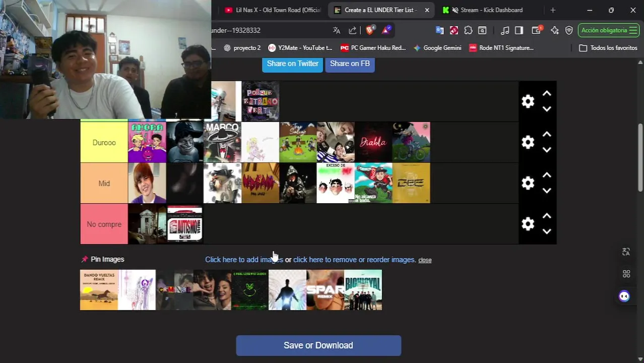Open settings gear for the Mid tier

[528, 183]
